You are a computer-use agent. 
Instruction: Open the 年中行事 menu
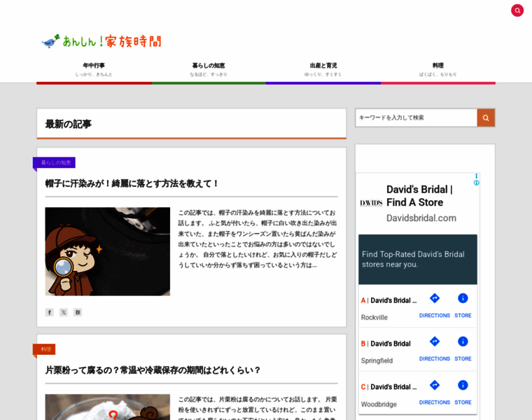point(94,69)
